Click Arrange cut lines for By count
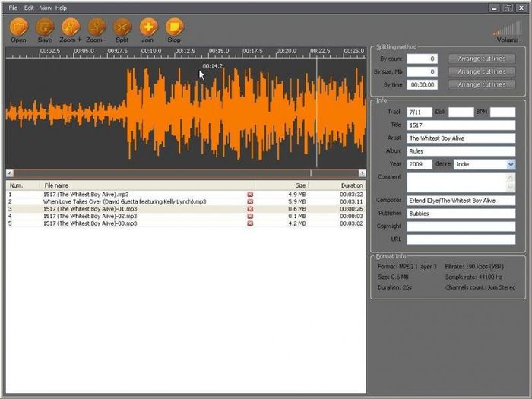This screenshot has height=399, width=532. [x=481, y=59]
